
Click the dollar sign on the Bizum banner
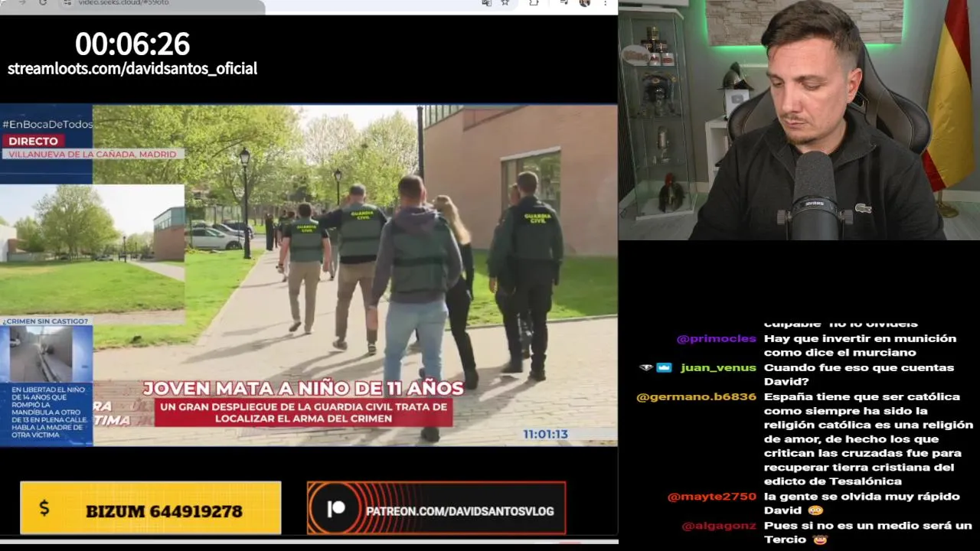[x=44, y=508]
